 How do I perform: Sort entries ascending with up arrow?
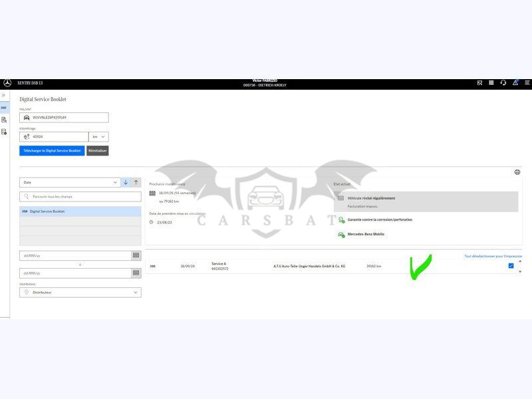[x=136, y=182]
